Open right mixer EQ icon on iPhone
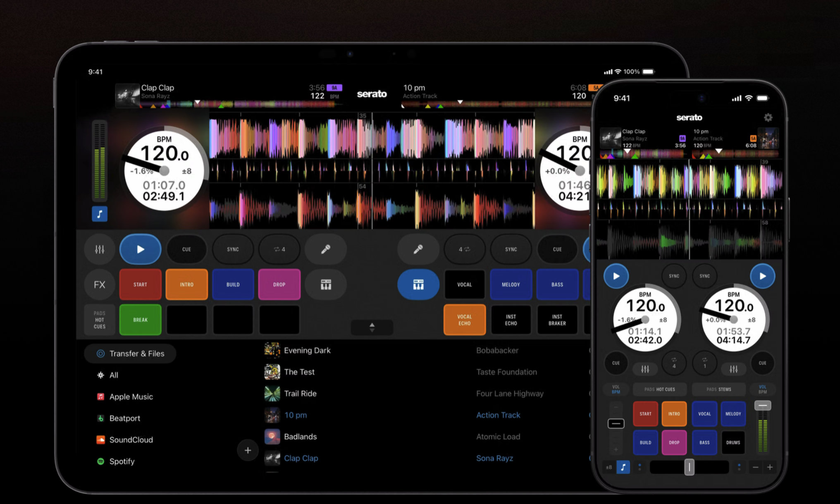Image resolution: width=840 pixels, height=504 pixels. (x=733, y=369)
